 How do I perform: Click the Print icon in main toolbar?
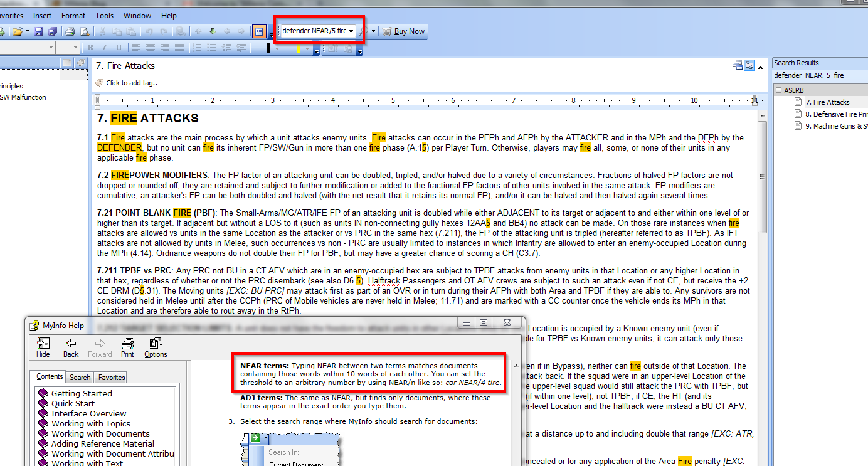[x=70, y=31]
